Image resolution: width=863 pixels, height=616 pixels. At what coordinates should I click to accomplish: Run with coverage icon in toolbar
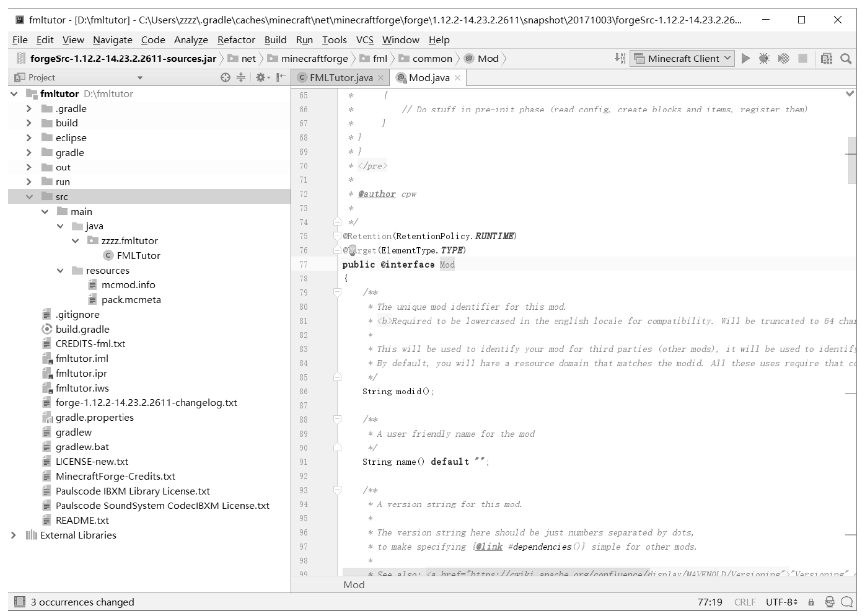[784, 58]
